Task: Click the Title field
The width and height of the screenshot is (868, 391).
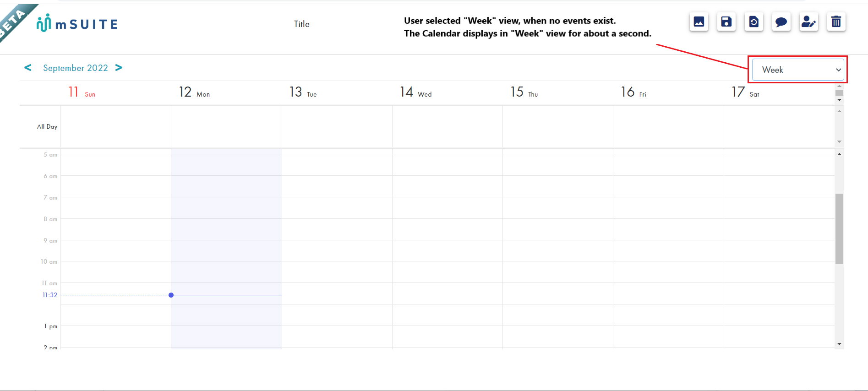Action: (x=301, y=24)
